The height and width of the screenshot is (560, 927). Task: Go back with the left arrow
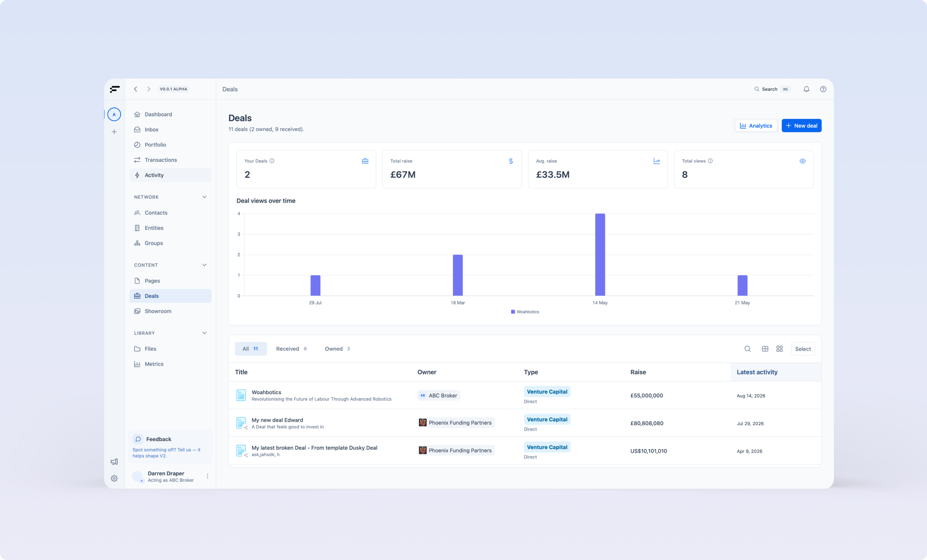tap(135, 89)
